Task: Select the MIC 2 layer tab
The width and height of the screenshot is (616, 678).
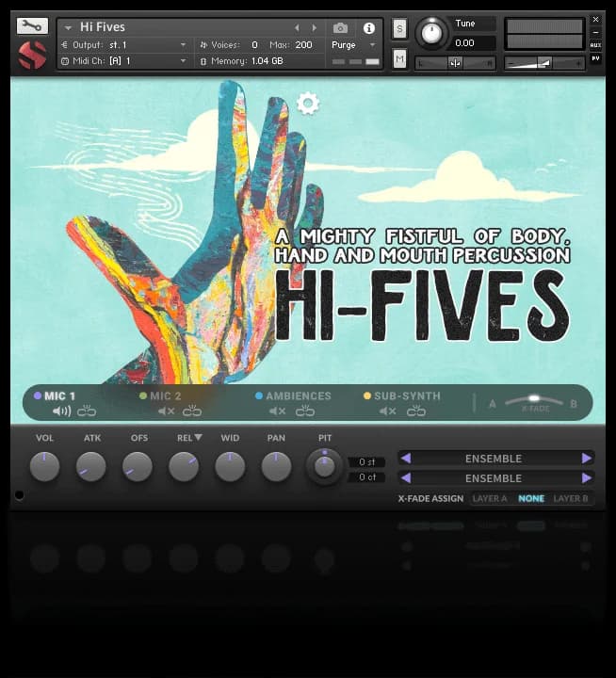Action: point(160,395)
